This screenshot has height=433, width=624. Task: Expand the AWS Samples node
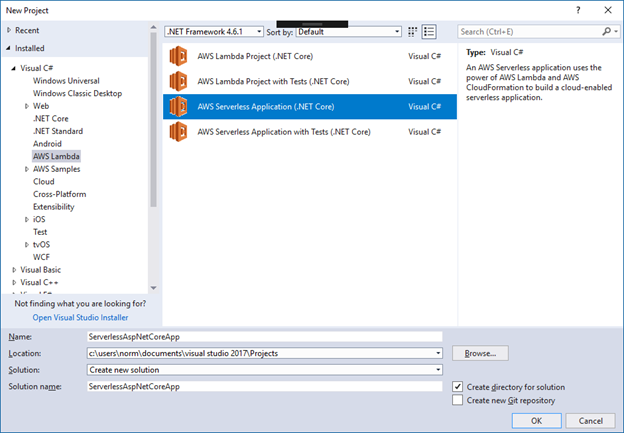(x=27, y=169)
